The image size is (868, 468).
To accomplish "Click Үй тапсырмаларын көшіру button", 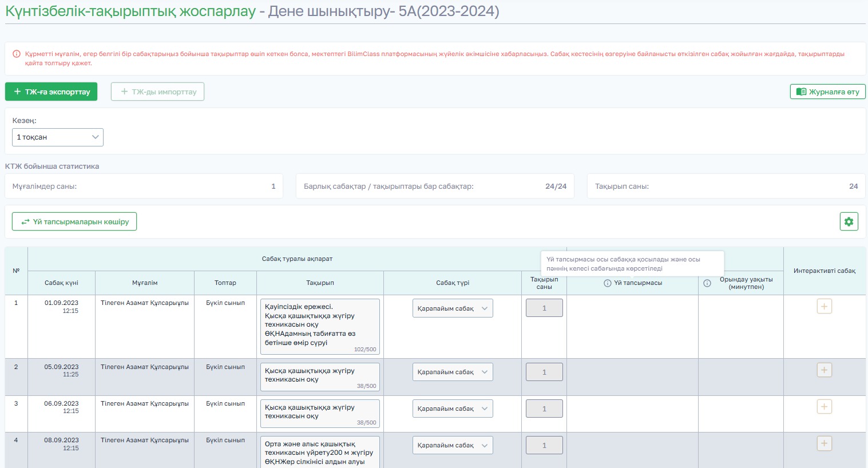I will (x=74, y=221).
